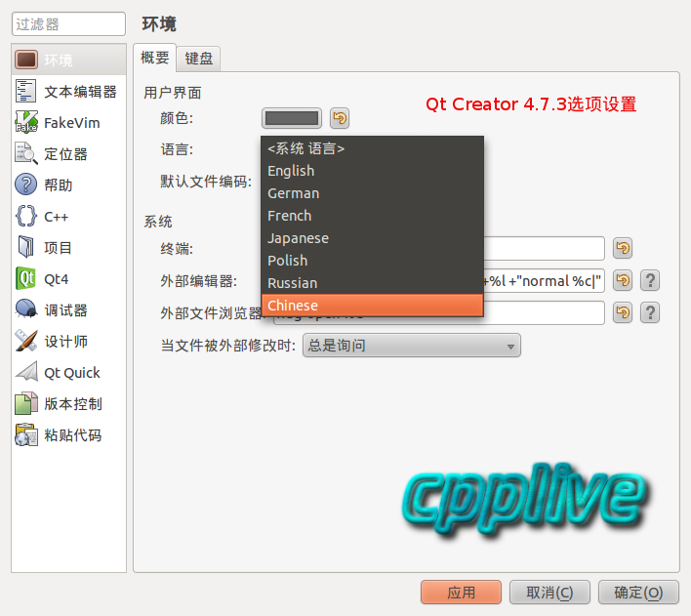691x616 pixels.
Task: Choose Japanese in language list
Action: click(x=373, y=238)
